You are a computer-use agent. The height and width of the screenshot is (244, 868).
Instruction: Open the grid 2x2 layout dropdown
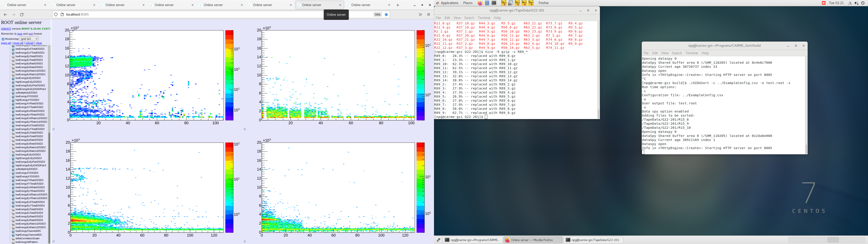[29, 39]
